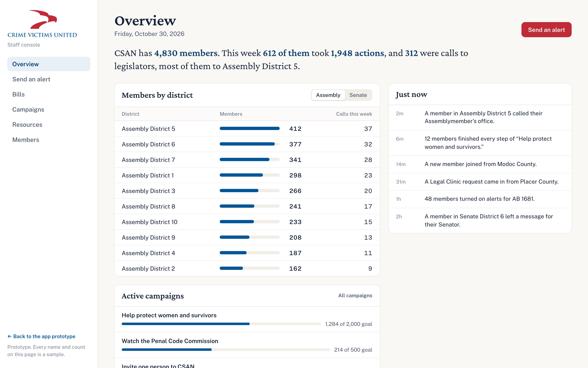588x368 pixels.
Task: Click the AB 1681 alerts activity
Action: [x=480, y=199]
